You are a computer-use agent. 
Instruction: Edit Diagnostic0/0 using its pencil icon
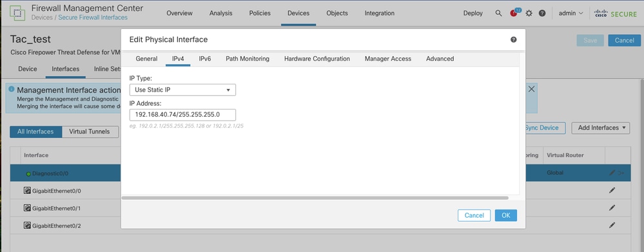coord(612,173)
